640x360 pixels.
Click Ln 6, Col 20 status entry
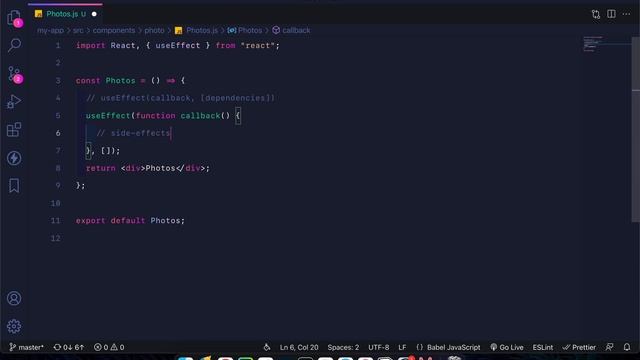coord(299,347)
